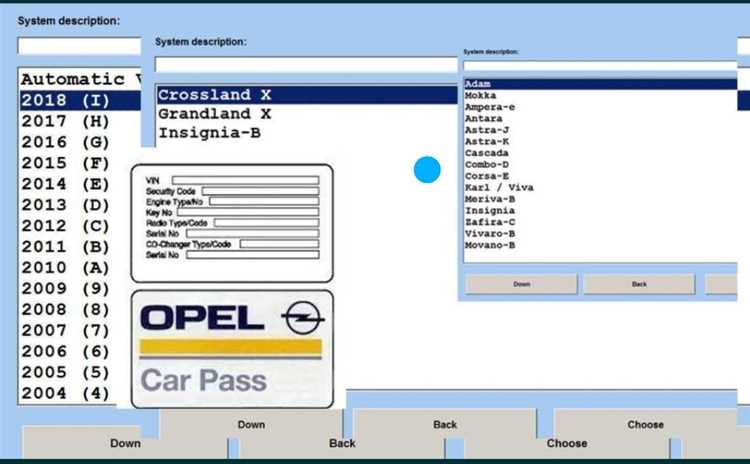The width and height of the screenshot is (750, 464).
Task: Select model year 2018 (I)
Action: (66, 100)
